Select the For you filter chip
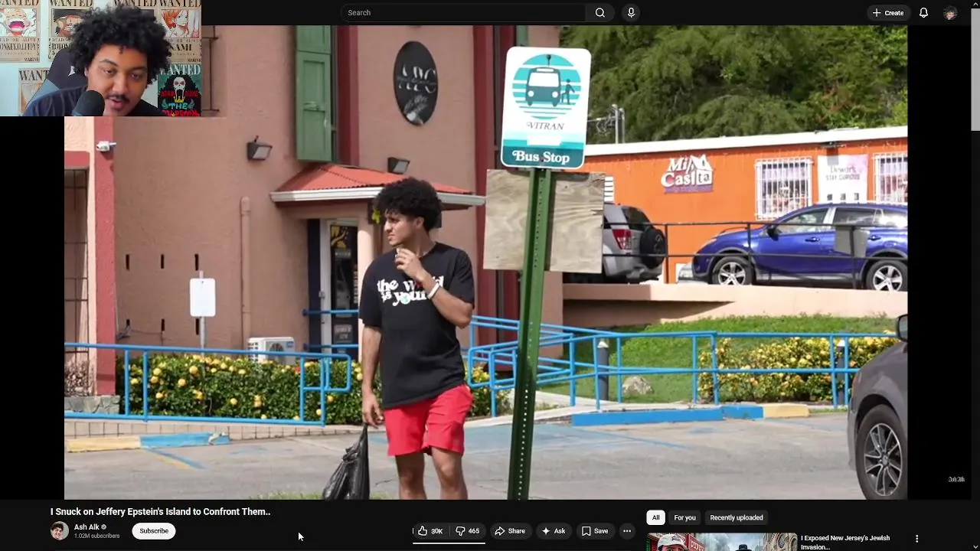This screenshot has width=980, height=551. (x=684, y=517)
